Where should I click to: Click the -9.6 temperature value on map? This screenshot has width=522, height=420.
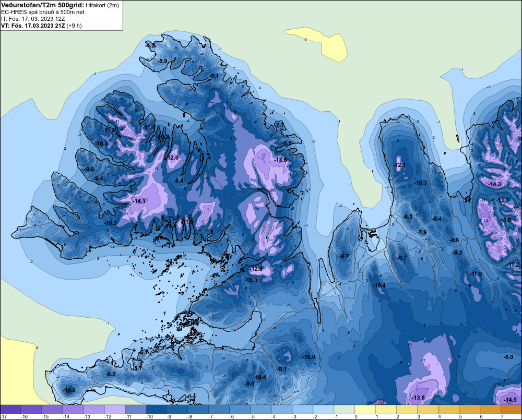tap(89, 169)
